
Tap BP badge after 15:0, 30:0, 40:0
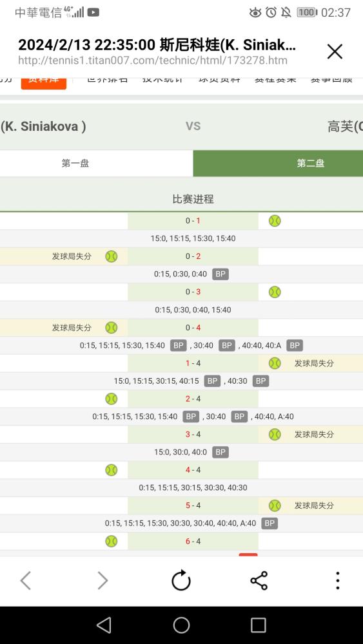221,452
